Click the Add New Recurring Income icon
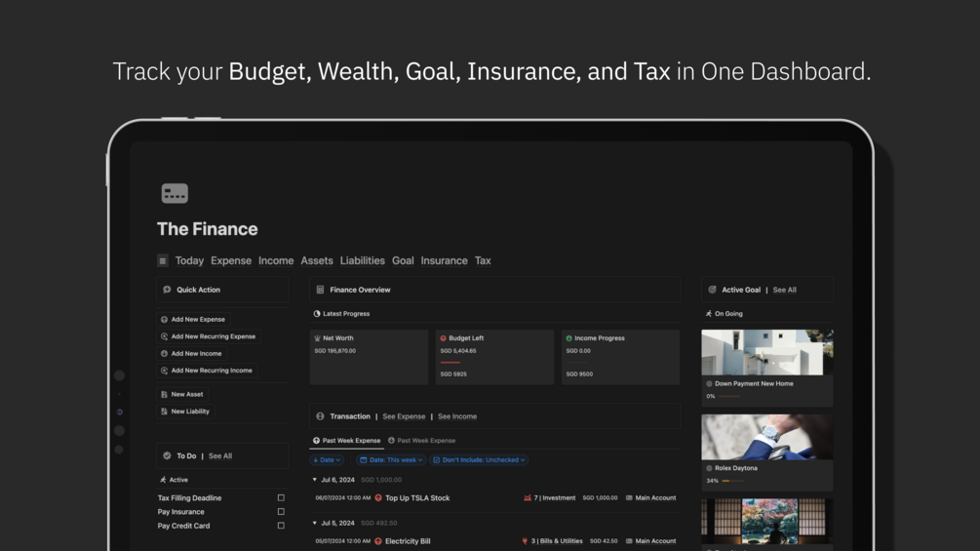980x551 pixels. (x=164, y=371)
